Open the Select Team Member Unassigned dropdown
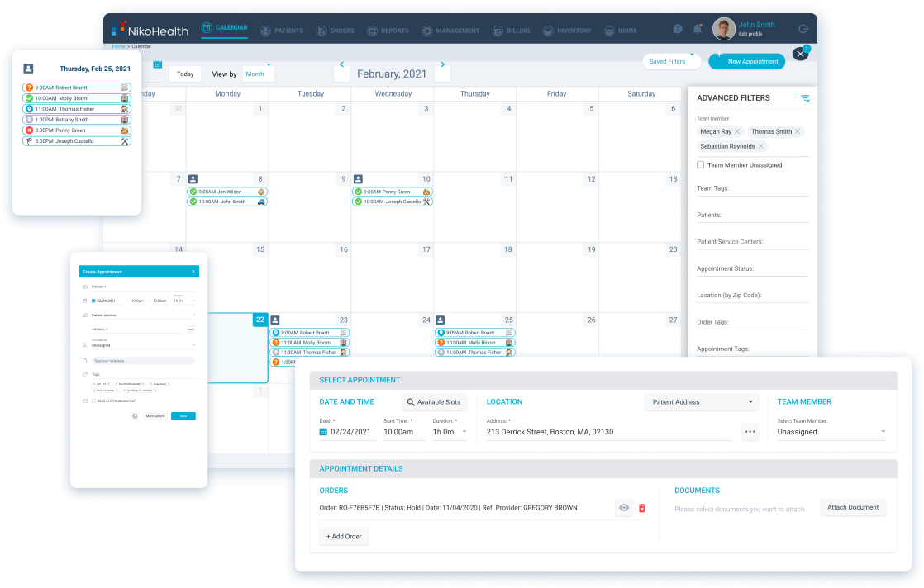 831,432
